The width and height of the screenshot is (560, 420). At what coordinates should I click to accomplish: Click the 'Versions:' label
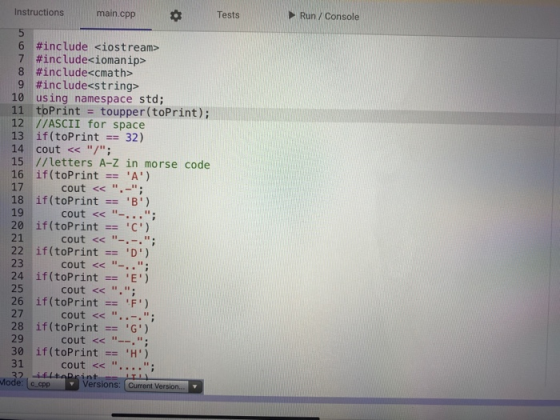101,385
